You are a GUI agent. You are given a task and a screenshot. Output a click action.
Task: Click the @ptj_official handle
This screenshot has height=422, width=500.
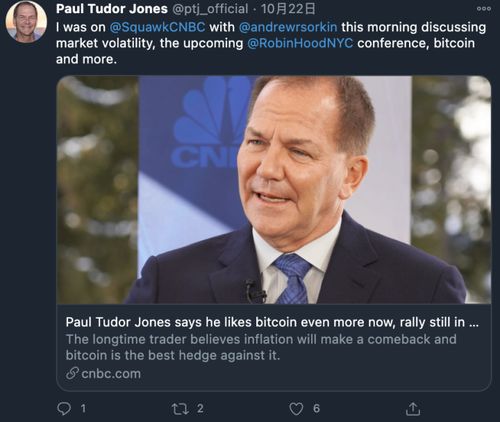click(210, 9)
